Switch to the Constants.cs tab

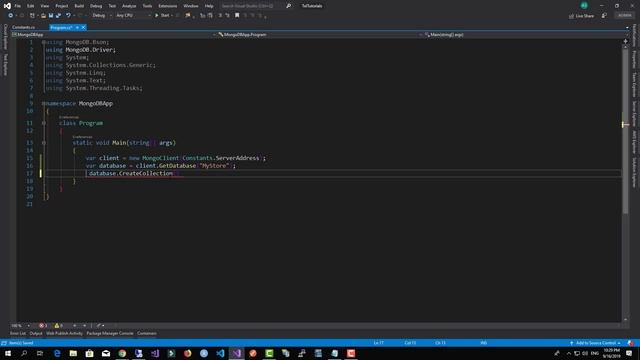[24, 27]
